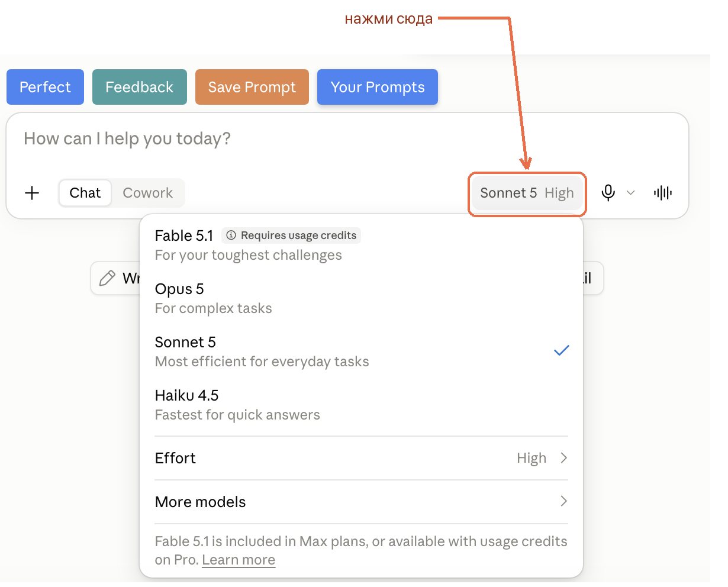
Task: Switch to Cowork mode
Action: 148,193
